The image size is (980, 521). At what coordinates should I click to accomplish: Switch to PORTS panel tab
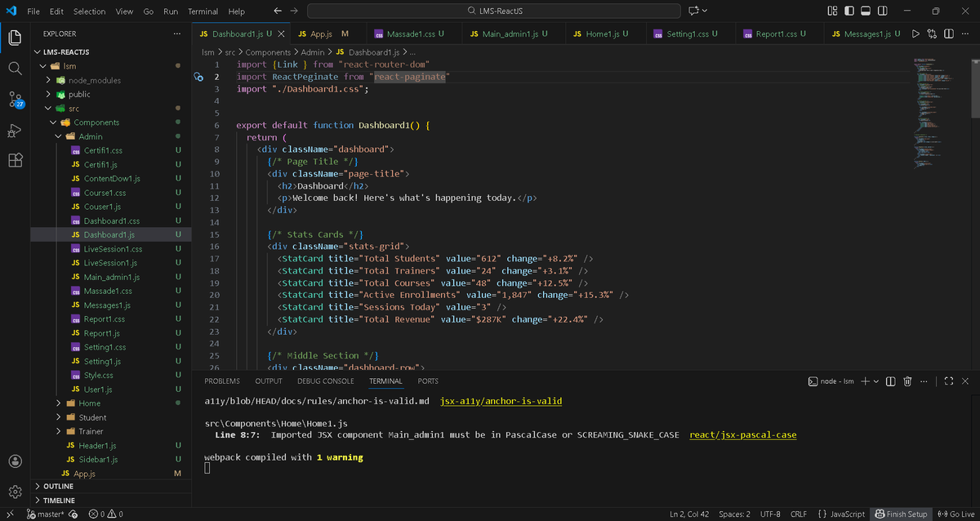[x=428, y=381]
